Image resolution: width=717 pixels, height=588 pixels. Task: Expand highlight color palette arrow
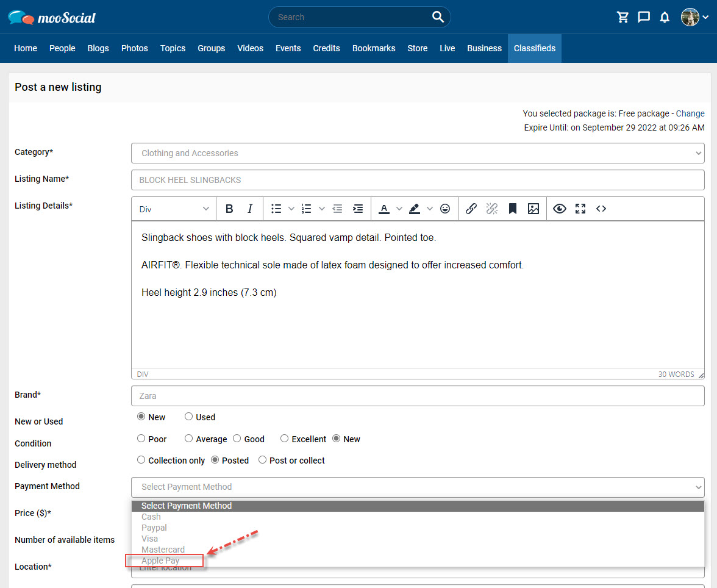pyautogui.click(x=429, y=209)
